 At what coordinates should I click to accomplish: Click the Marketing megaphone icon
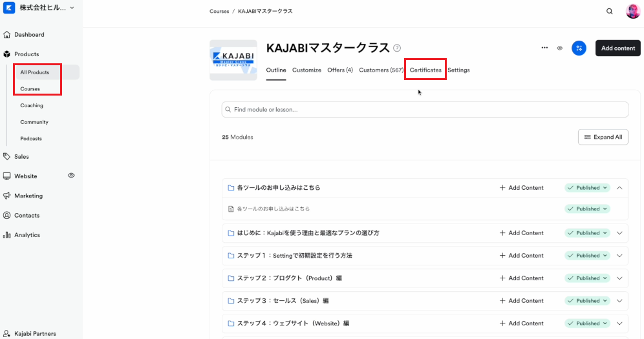[7, 196]
